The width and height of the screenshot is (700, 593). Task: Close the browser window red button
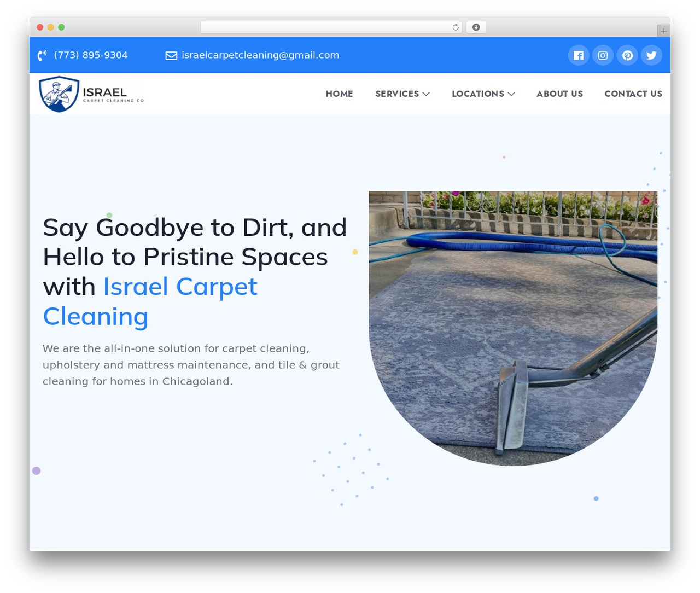tap(40, 27)
